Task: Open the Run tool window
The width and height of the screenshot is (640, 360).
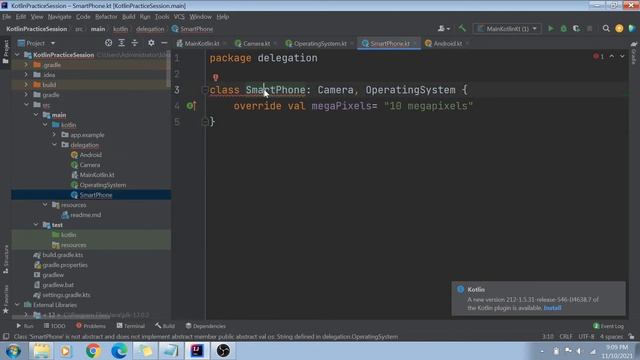Action: (25, 326)
